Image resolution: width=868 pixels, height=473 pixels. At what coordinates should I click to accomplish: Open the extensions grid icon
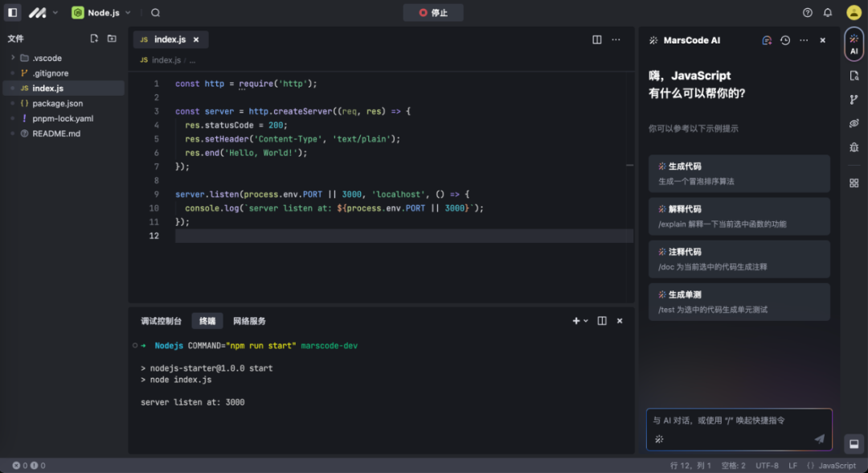tap(854, 183)
